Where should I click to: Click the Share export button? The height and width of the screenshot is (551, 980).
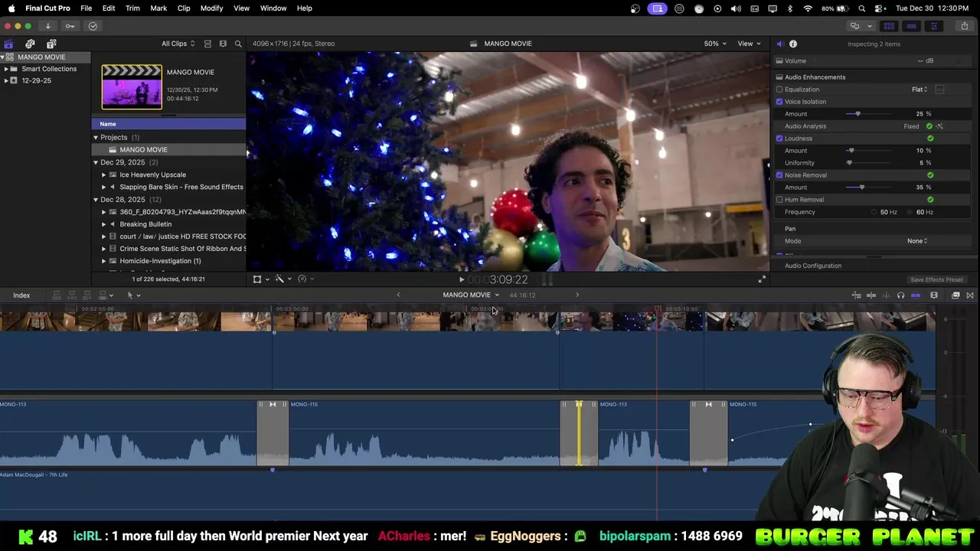[x=965, y=26]
